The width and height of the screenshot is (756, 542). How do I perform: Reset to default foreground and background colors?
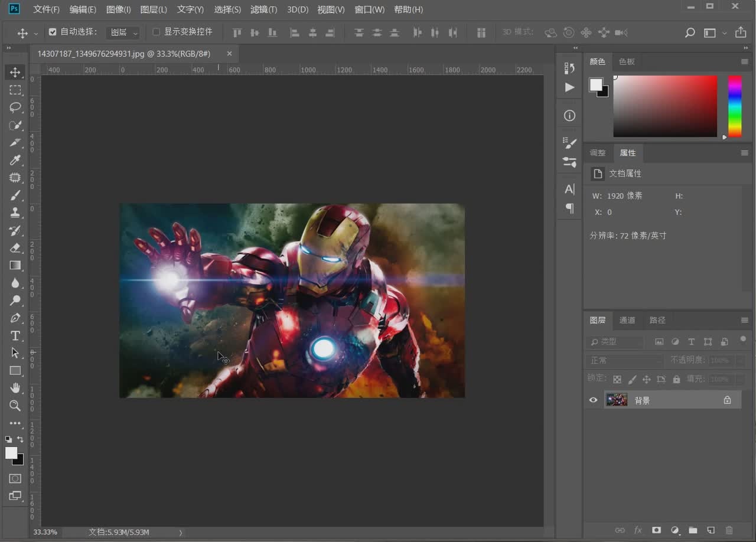click(x=8, y=439)
